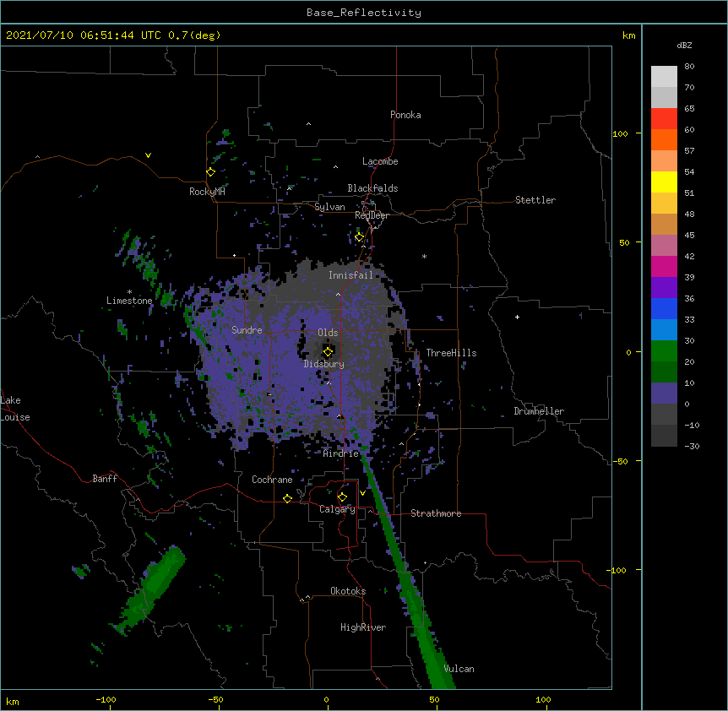Select the Banff label
This screenshot has width=728, height=711.
click(105, 479)
